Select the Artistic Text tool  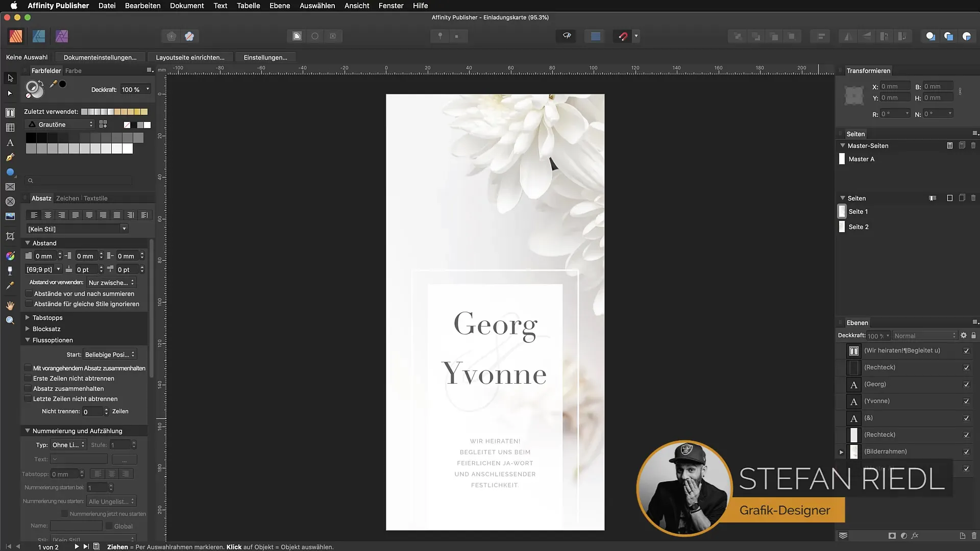10,143
